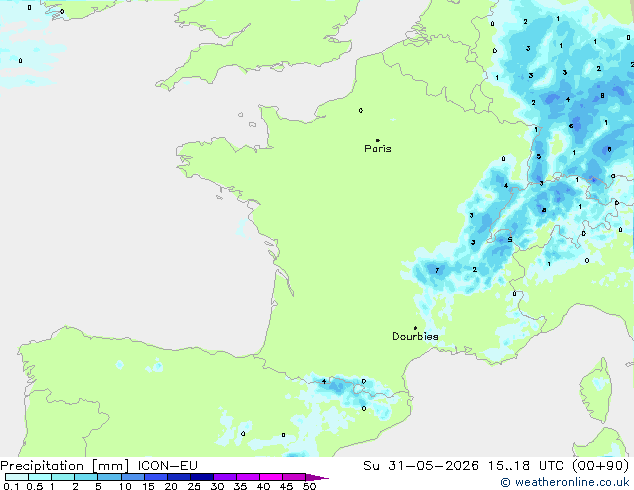Pick the 1–2 mm legend swatch
This screenshot has height=490, width=634.
coord(63,477)
